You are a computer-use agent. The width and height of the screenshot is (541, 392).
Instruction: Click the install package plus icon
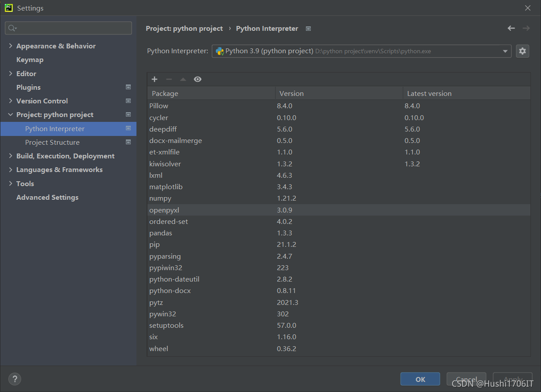click(x=155, y=79)
